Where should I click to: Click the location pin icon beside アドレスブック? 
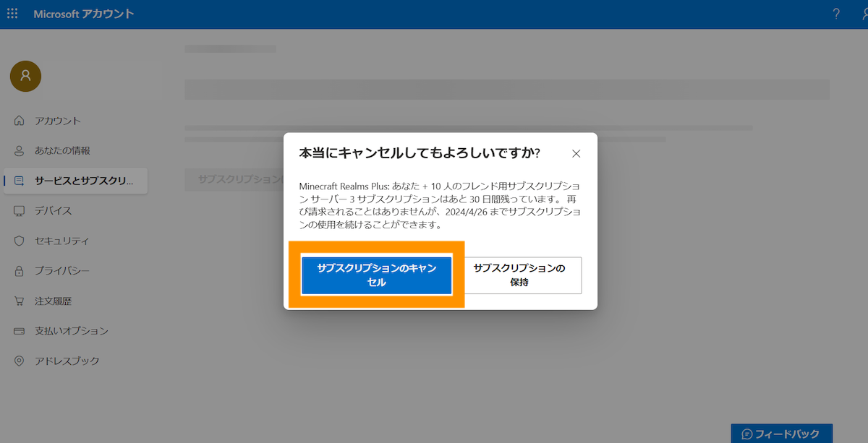pyautogui.click(x=20, y=361)
